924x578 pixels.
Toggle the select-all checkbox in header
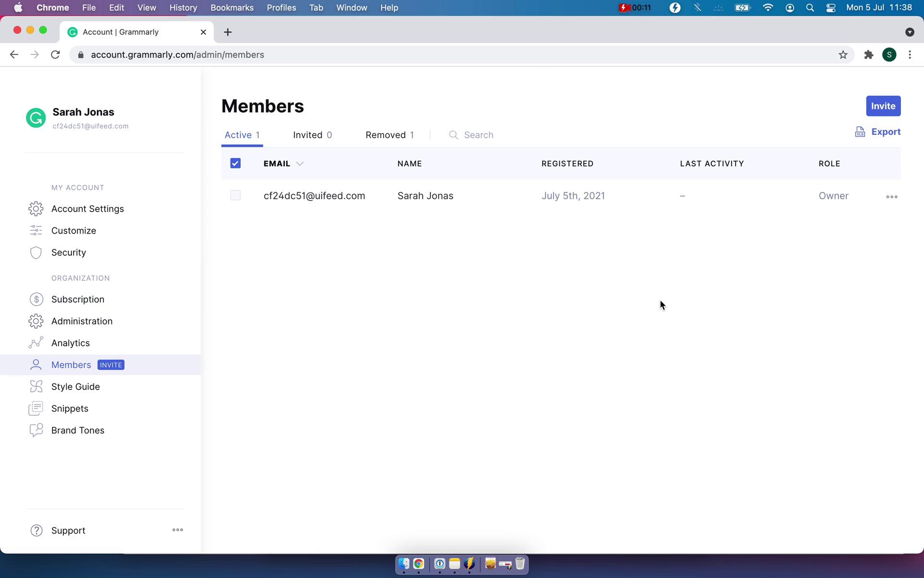coord(235,163)
